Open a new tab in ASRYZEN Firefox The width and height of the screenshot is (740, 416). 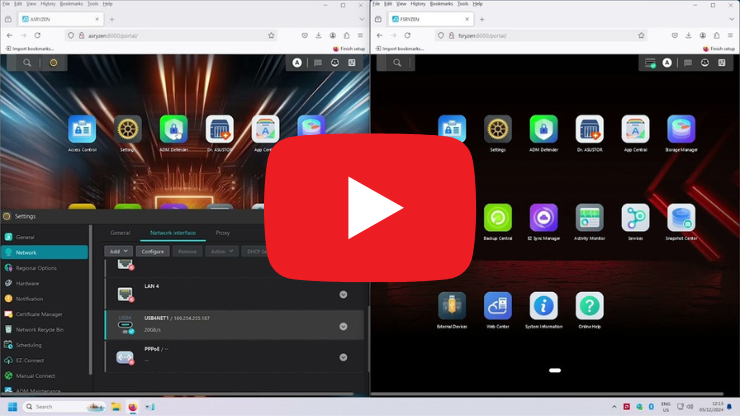112,19
